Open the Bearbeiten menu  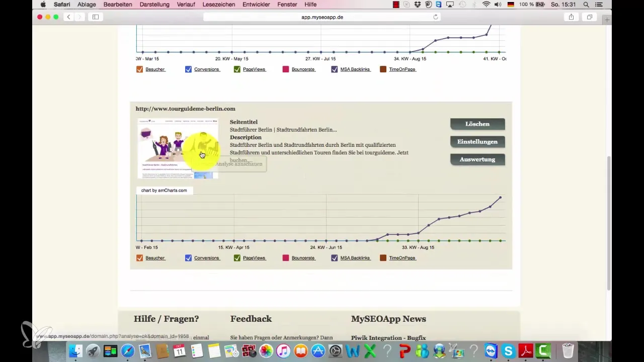[x=118, y=5]
